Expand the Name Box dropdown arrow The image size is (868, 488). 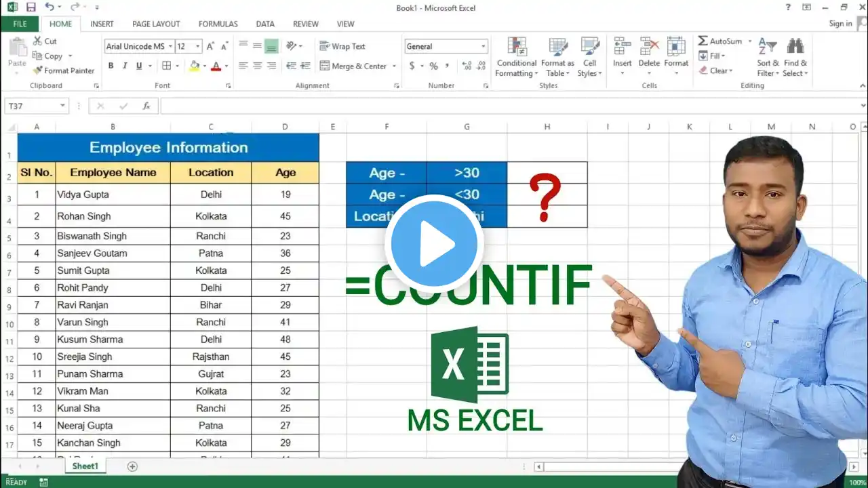63,106
